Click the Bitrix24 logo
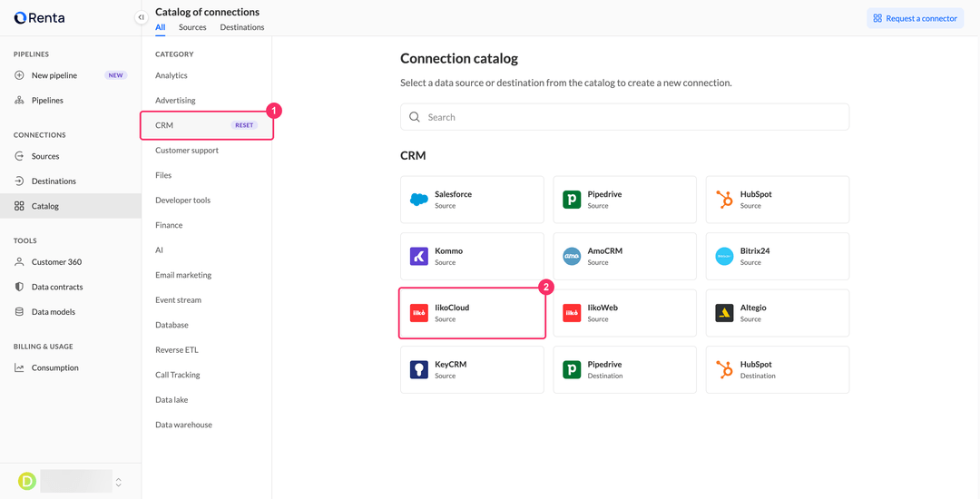 [x=724, y=256]
